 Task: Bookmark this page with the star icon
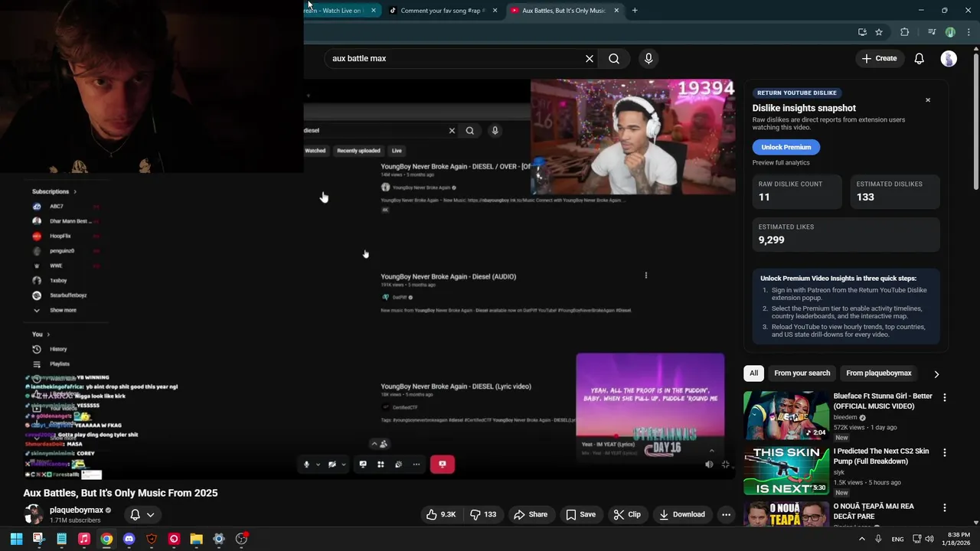pyautogui.click(x=879, y=32)
